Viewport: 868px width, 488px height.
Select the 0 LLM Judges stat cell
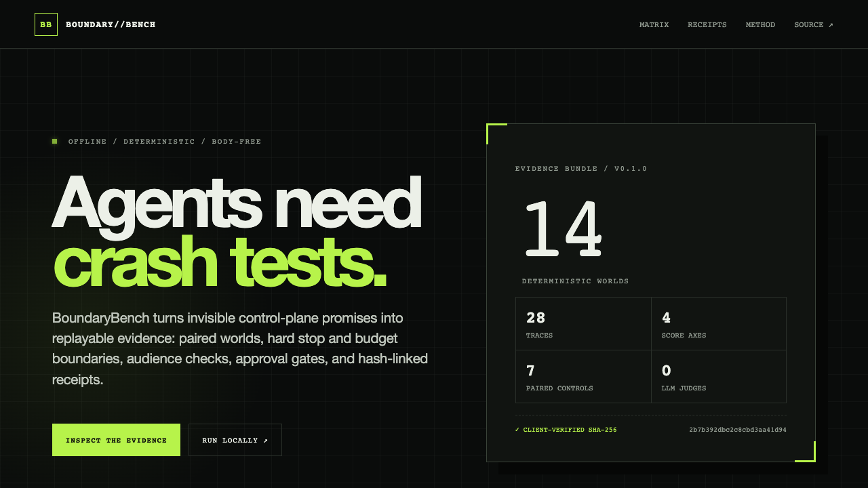tap(719, 377)
